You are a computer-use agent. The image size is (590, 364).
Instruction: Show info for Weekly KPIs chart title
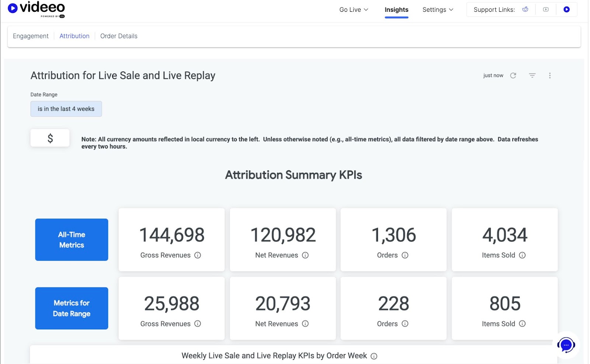pos(374,356)
